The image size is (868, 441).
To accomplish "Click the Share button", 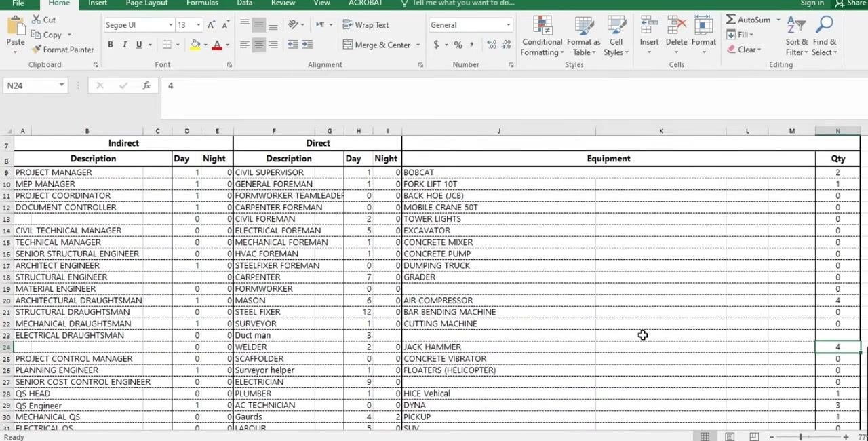I will click(x=850, y=3).
